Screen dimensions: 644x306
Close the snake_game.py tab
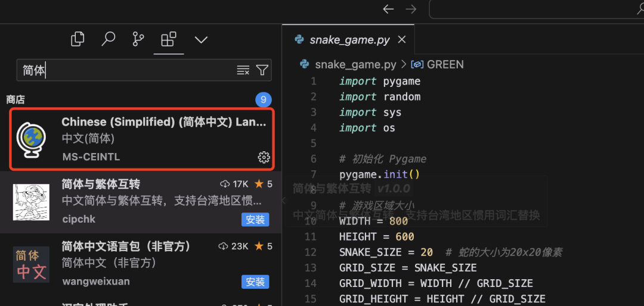point(402,40)
